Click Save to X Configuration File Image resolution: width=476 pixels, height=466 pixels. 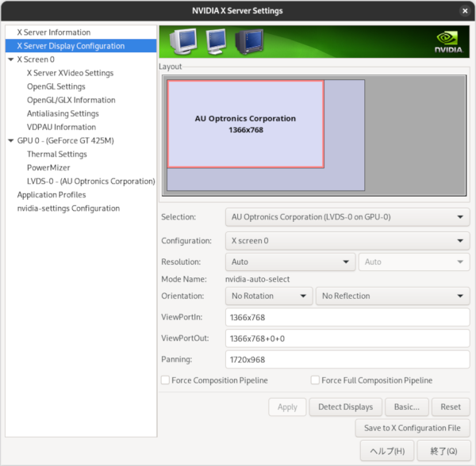pos(413,428)
